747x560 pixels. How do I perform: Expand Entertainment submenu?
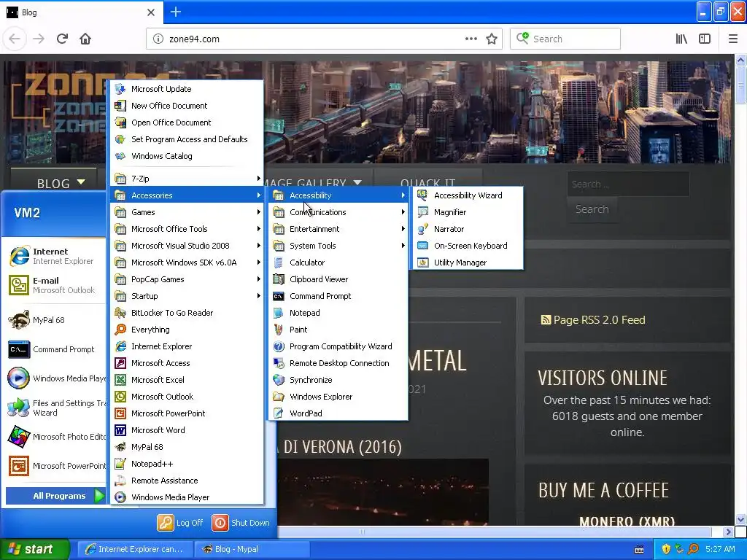click(x=338, y=228)
